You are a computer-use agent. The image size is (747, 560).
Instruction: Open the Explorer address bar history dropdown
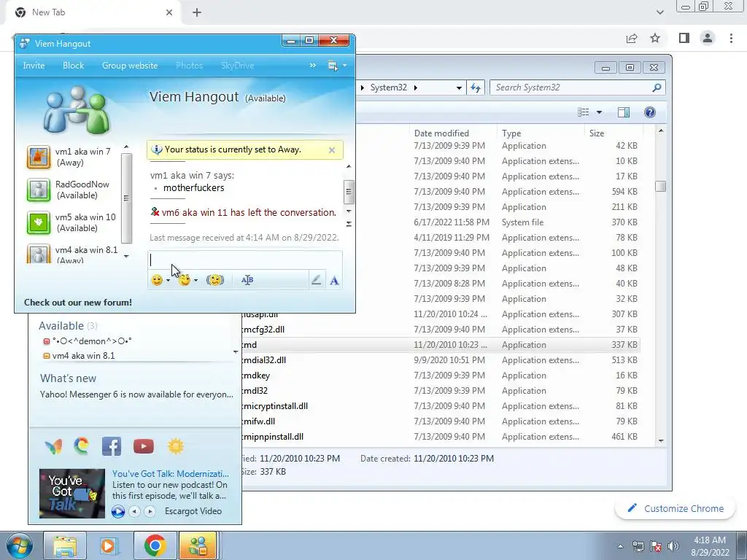tap(458, 87)
